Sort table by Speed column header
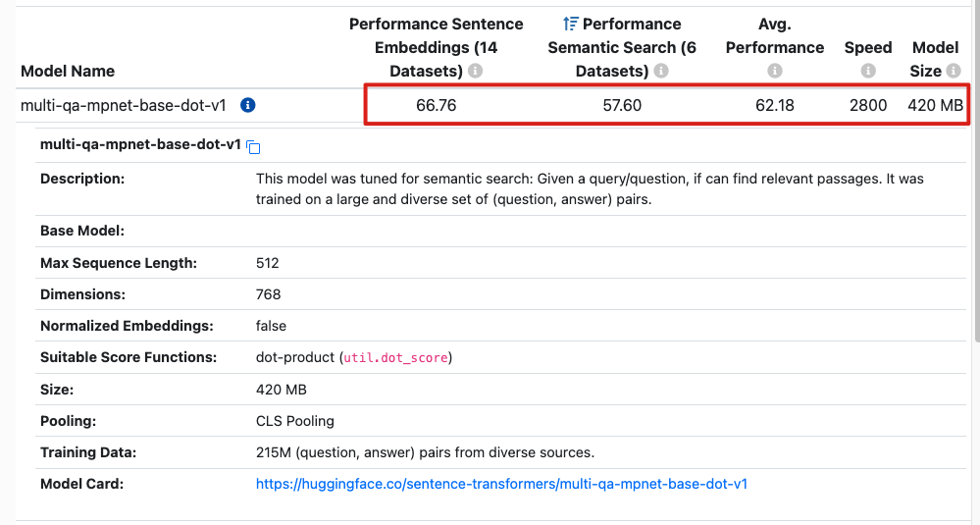980x525 pixels. [868, 47]
